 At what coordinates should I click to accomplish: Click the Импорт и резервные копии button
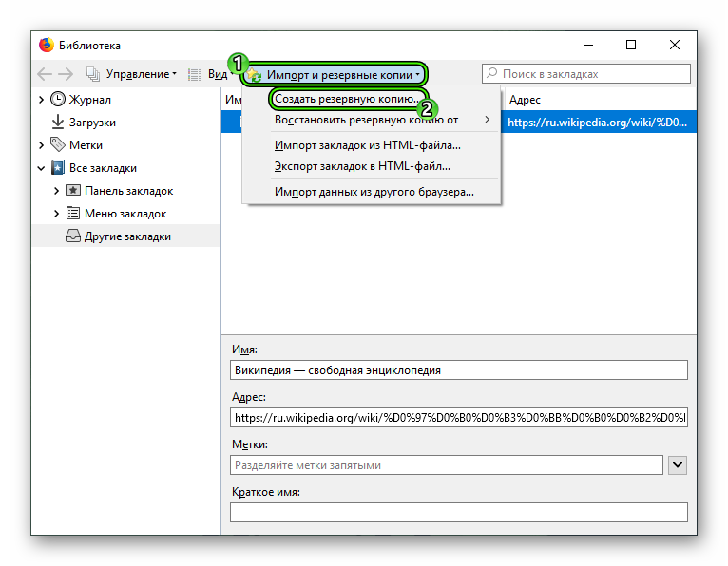pyautogui.click(x=334, y=74)
